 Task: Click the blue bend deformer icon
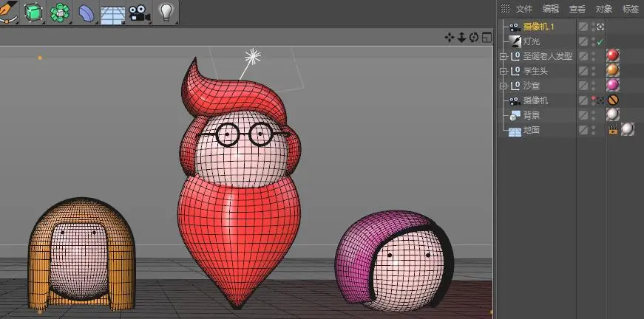point(86,13)
